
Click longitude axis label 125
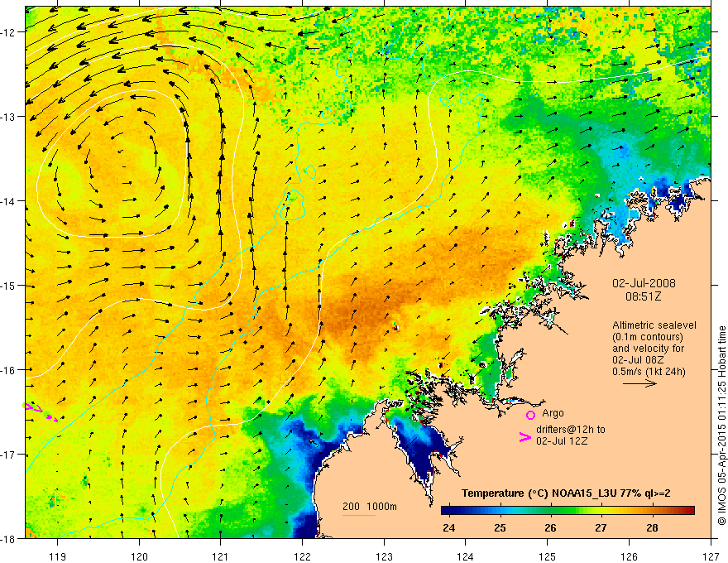548,556
